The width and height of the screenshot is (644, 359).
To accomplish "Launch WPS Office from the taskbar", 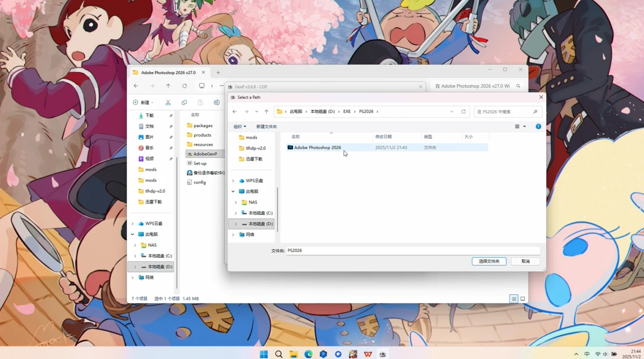I will [x=368, y=354].
